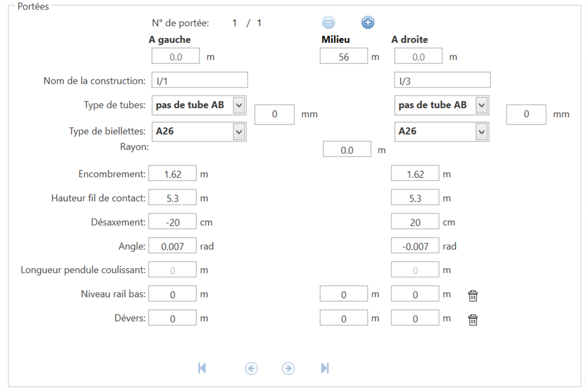Select the Rayon value field
585x392 pixels.
347,150
